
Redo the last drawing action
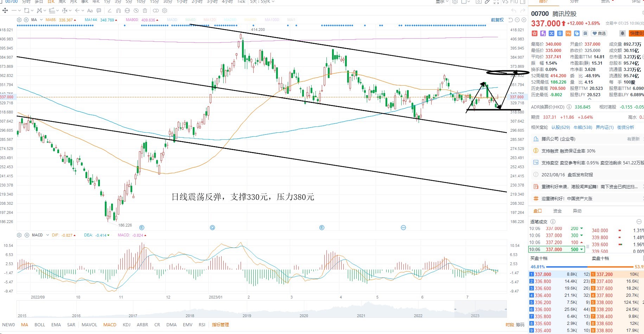click(523, 11)
